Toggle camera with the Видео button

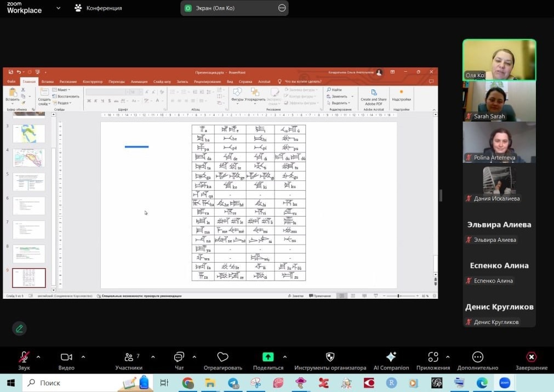(66, 357)
